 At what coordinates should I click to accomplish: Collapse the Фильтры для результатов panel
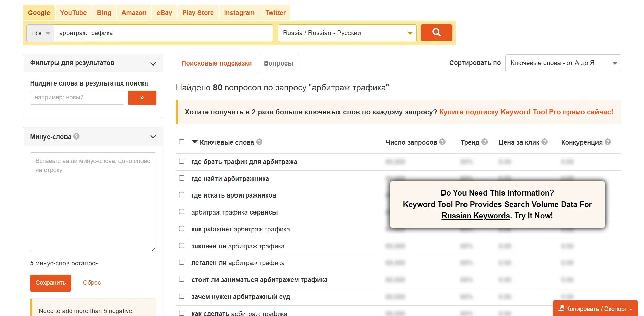[153, 63]
